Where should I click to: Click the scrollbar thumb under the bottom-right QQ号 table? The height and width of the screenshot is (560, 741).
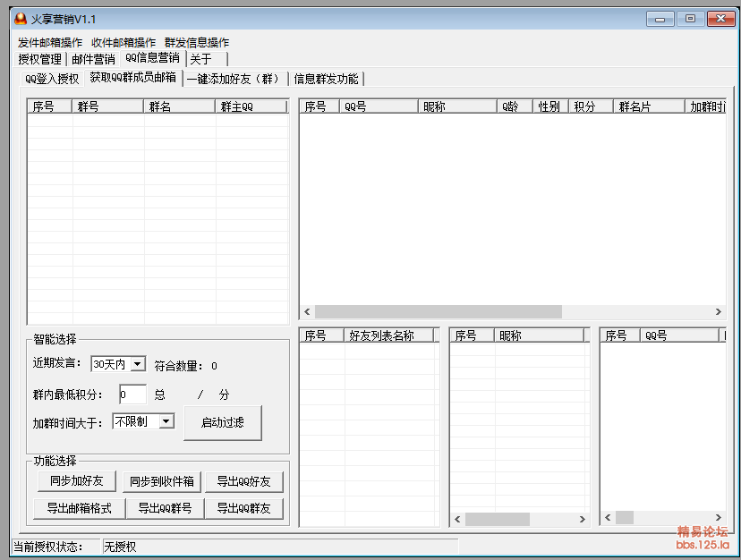pos(625,517)
